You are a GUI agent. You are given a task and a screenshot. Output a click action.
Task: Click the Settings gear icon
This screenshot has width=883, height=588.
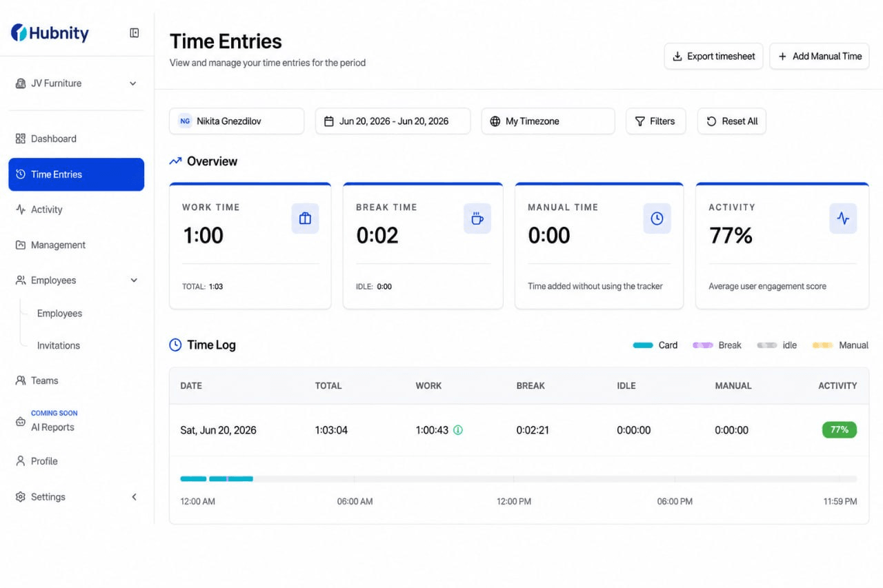[x=20, y=497]
